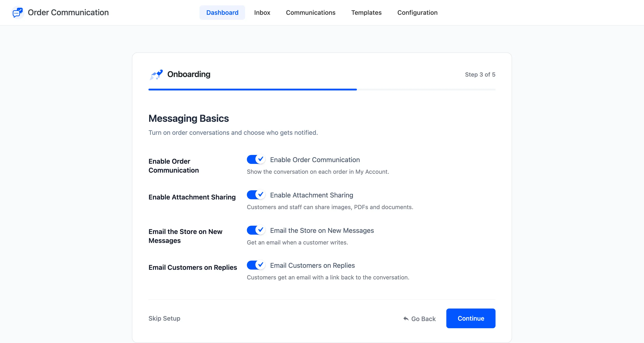The image size is (644, 343).
Task: Open the Dashboard tab
Action: [x=222, y=13]
